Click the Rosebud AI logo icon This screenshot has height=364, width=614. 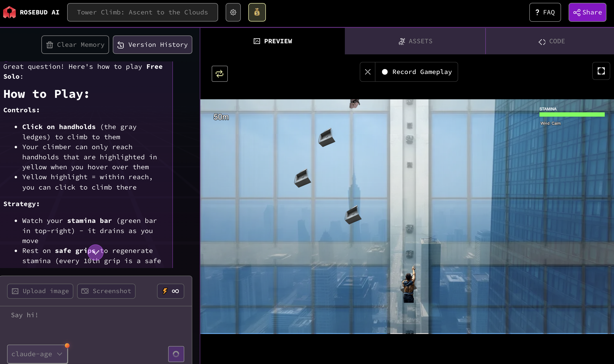click(9, 12)
